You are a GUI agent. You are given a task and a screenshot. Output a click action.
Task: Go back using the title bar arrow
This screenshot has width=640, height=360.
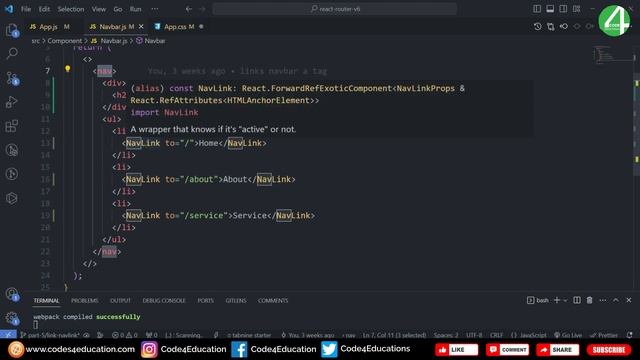[189, 9]
